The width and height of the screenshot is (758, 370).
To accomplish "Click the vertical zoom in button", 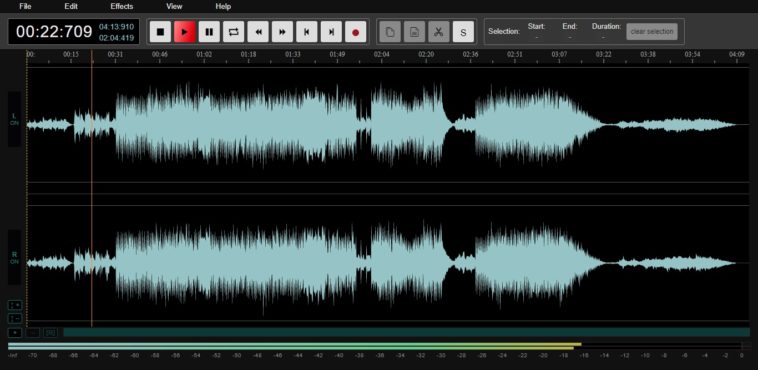I will tap(15, 305).
